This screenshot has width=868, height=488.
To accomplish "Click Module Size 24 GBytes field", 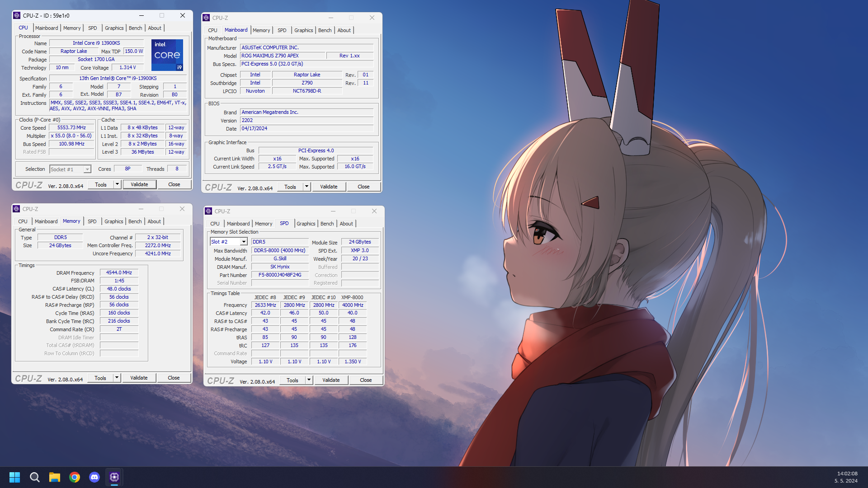I will click(x=360, y=242).
